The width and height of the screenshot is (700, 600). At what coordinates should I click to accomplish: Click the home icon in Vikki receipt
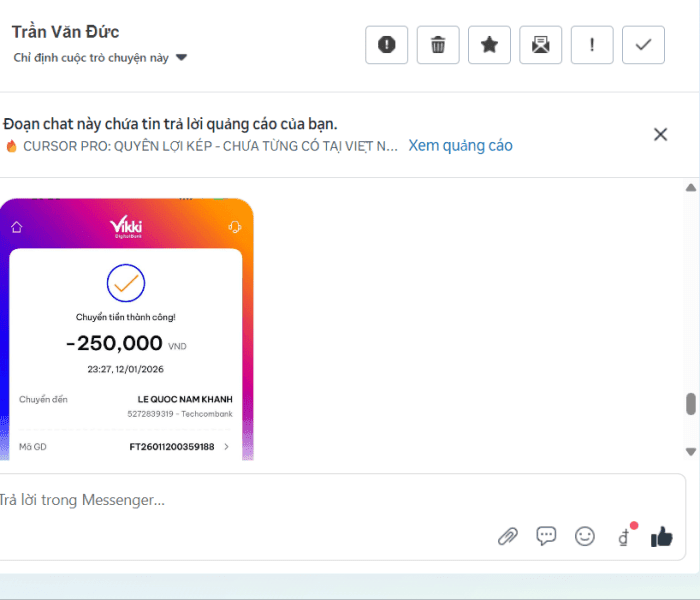pyautogui.click(x=17, y=227)
